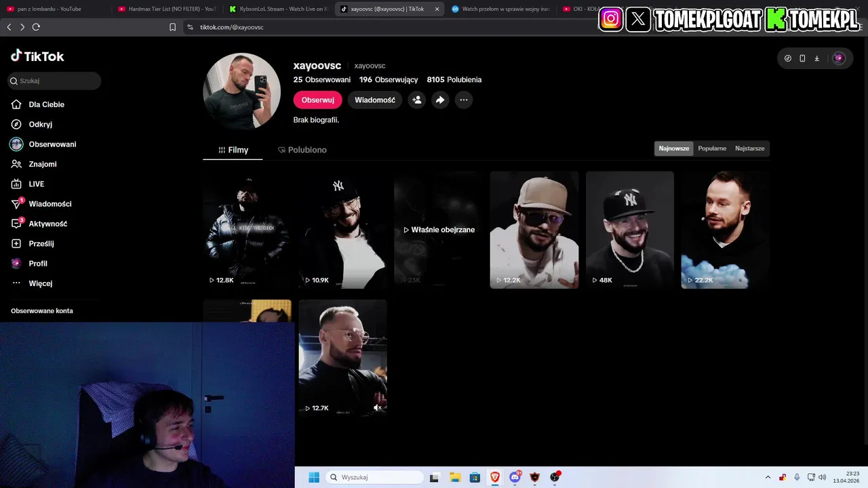
Task: Open the video with 12.2K views
Action: pos(534,230)
